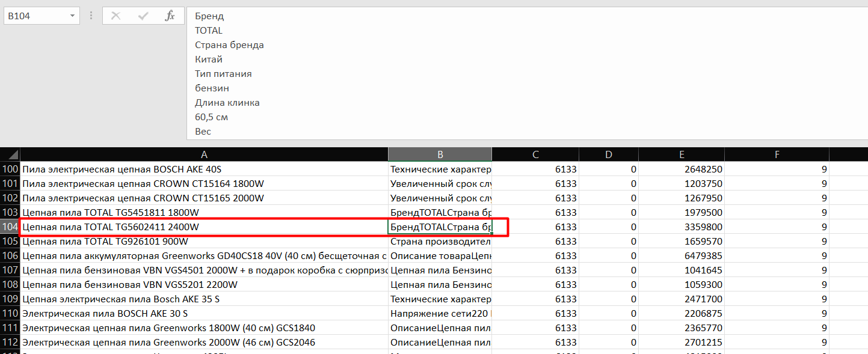Image resolution: width=868 pixels, height=354 pixels.
Task: Click cell with Greenworks 1800W GCS1840
Action: coord(204,328)
